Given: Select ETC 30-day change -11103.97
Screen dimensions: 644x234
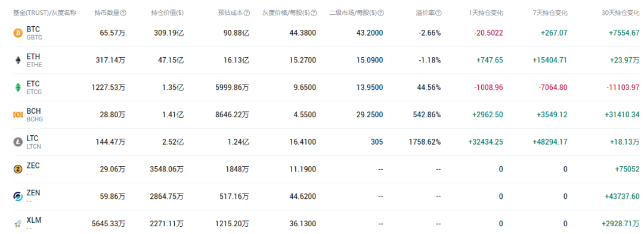Looking at the screenshot, I should coord(623,88).
